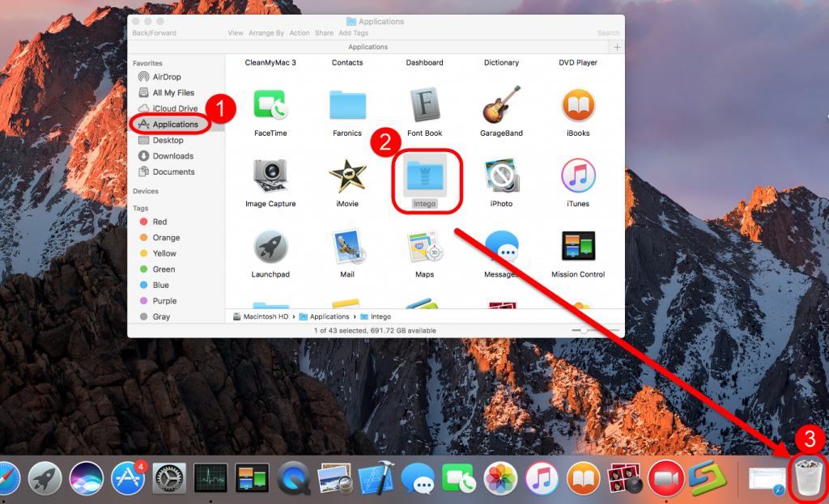Add a new tab with plus button
Viewport: 829px width, 504px height.
[617, 48]
